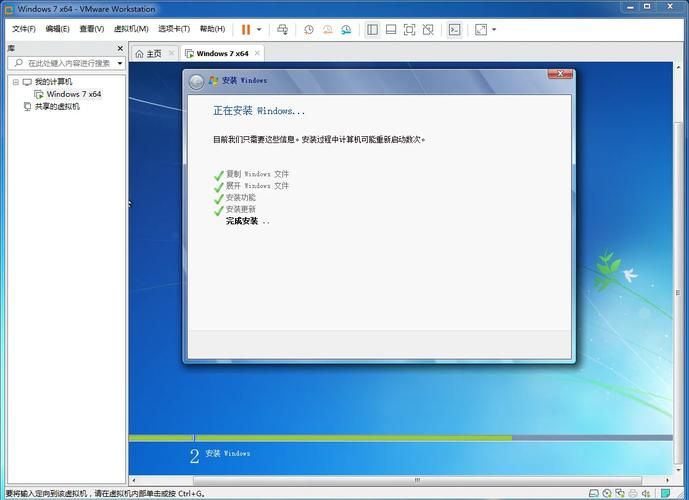Close the 安装 Windows setup dialog

click(560, 74)
